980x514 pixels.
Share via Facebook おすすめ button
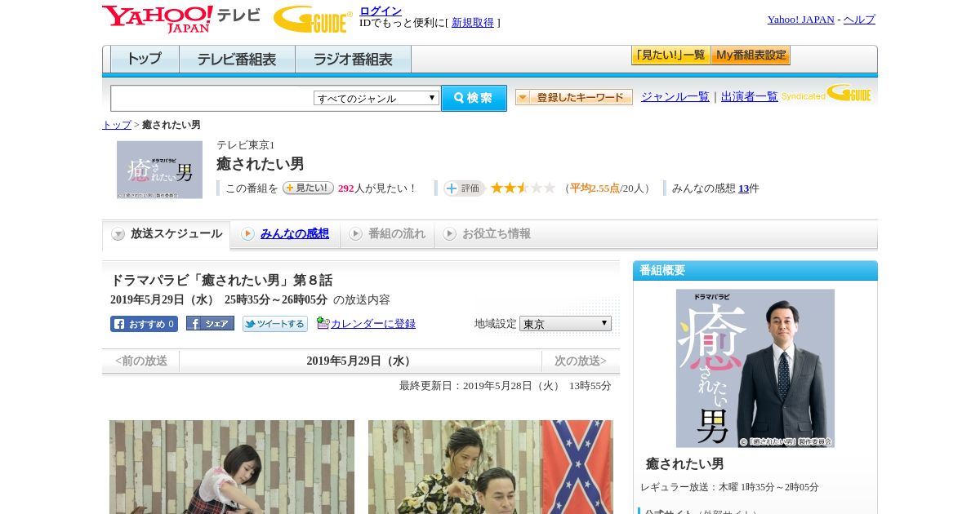click(144, 324)
